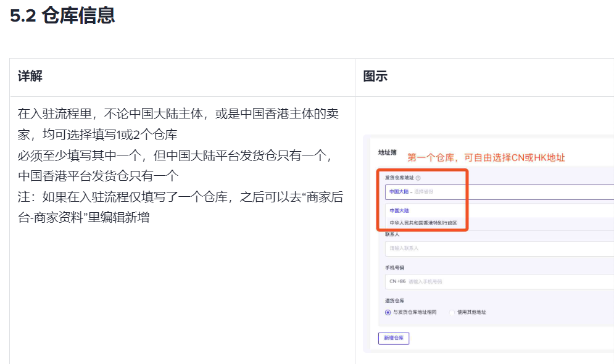Open the 中国大陆 - 选择省份 address dropdown
Image resolution: width=614 pixels, height=364 pixels.
[499, 192]
